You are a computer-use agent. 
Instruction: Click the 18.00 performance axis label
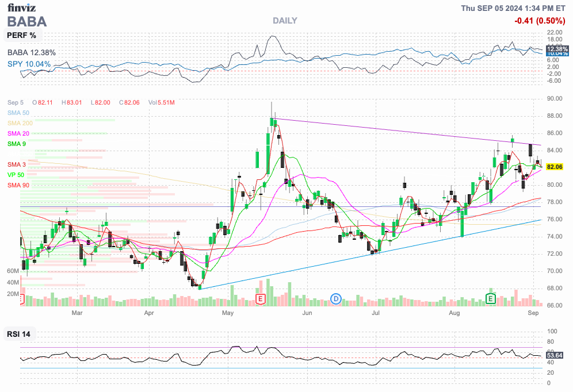(555, 40)
